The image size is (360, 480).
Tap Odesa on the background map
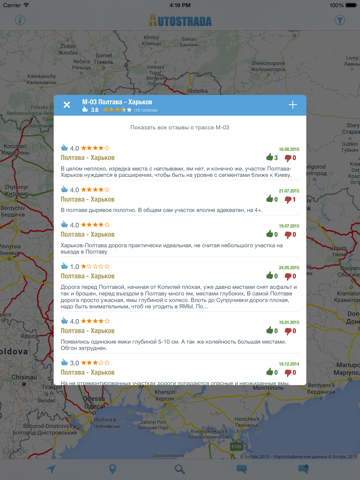[94, 402]
